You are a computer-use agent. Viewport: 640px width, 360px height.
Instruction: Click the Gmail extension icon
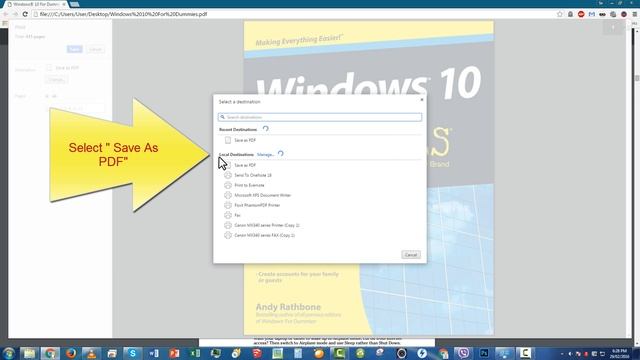coord(592,14)
